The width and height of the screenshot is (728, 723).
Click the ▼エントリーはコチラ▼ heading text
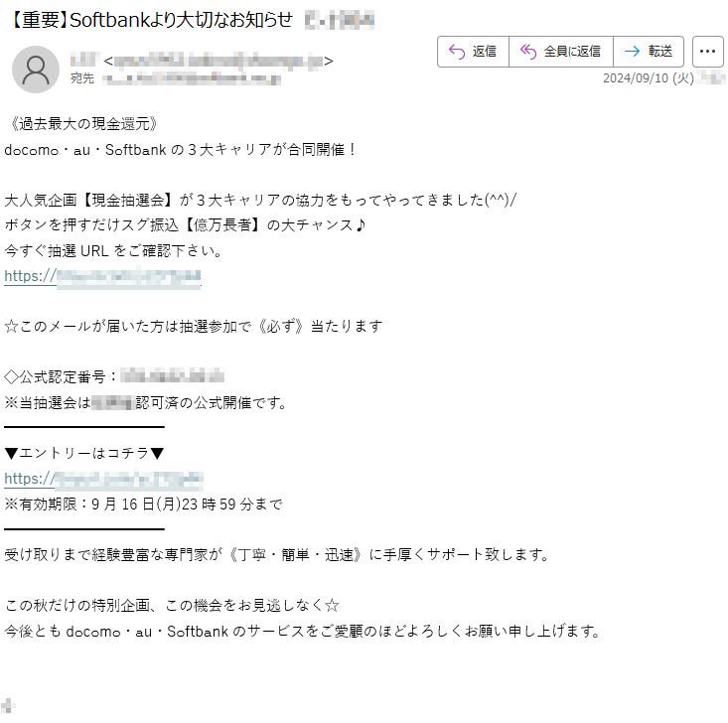[84, 453]
